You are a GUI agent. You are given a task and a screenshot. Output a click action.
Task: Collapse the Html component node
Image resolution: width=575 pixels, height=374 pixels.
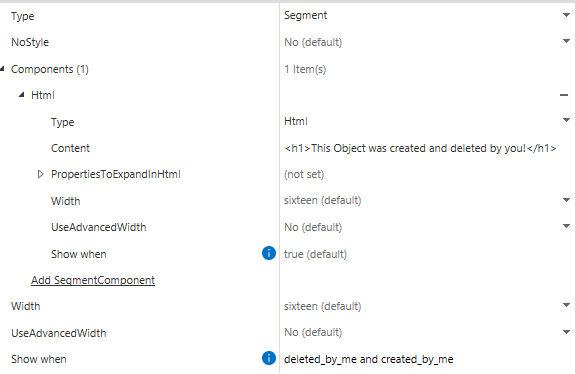click(22, 95)
